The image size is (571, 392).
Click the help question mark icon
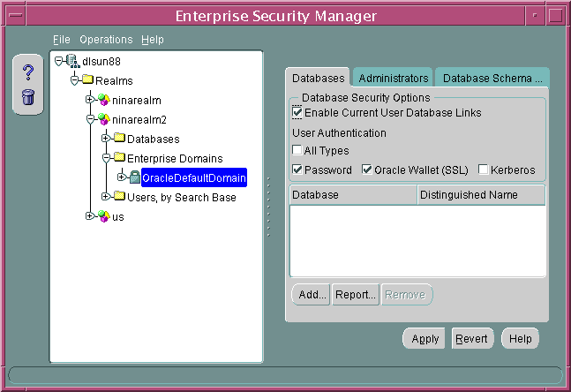27,73
